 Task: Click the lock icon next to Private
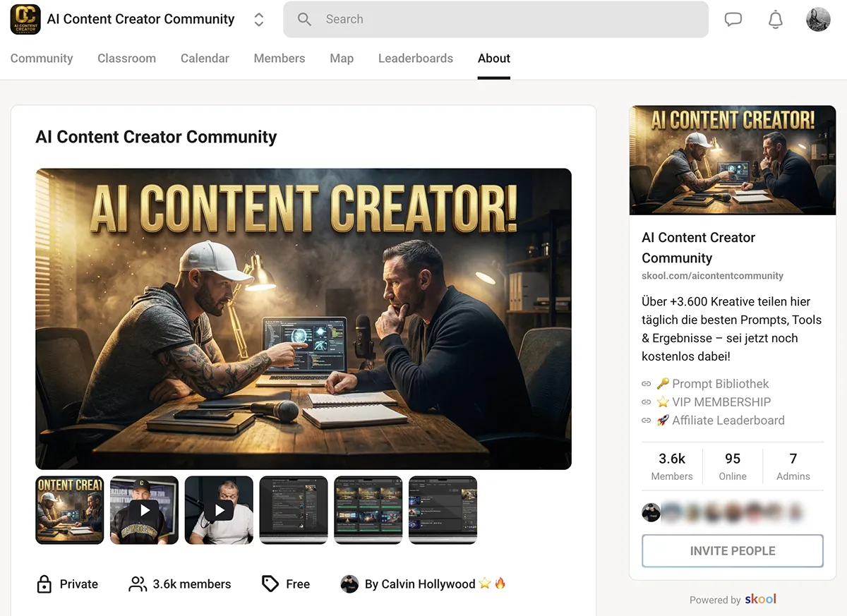click(44, 584)
